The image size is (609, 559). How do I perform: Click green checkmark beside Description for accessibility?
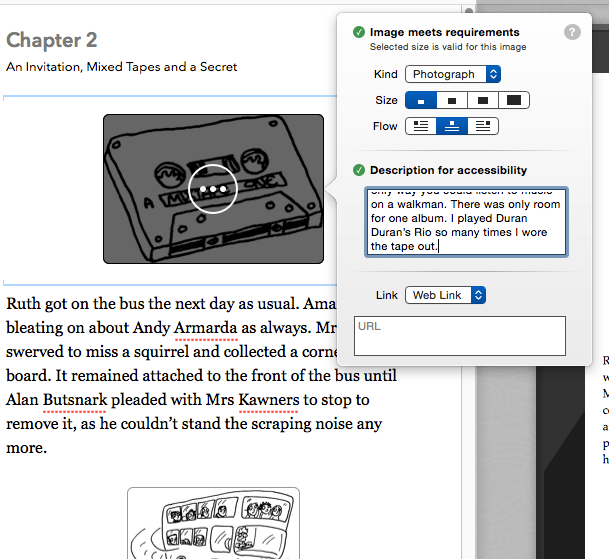(358, 170)
